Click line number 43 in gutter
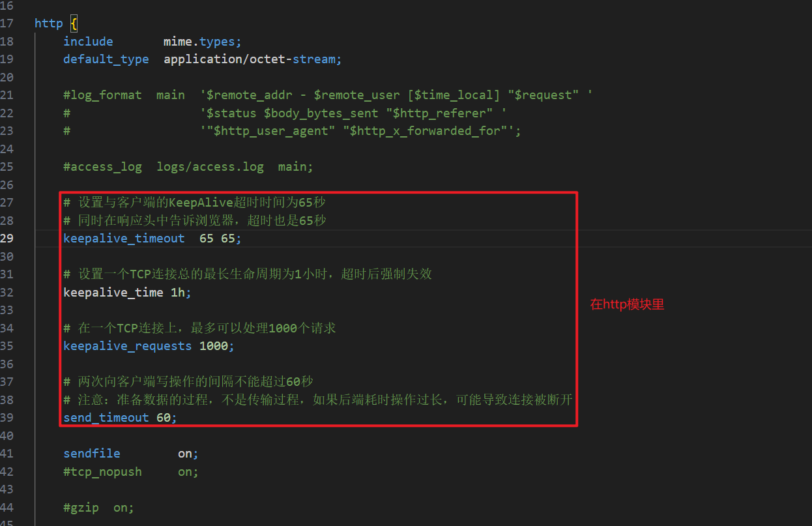 pos(7,489)
